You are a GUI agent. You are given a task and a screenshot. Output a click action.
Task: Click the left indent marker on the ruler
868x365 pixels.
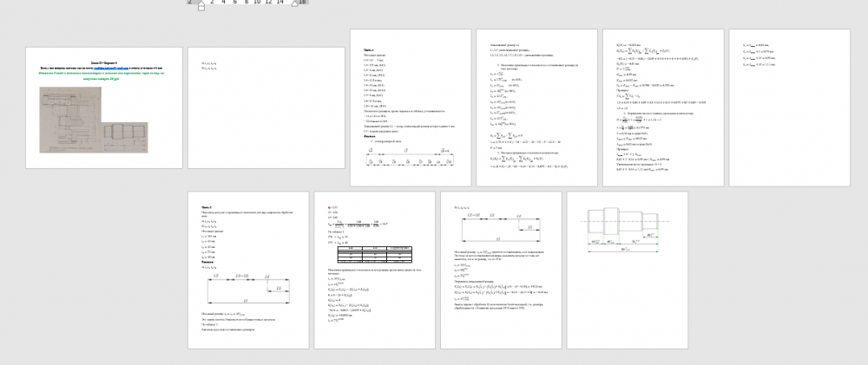click(x=201, y=6)
